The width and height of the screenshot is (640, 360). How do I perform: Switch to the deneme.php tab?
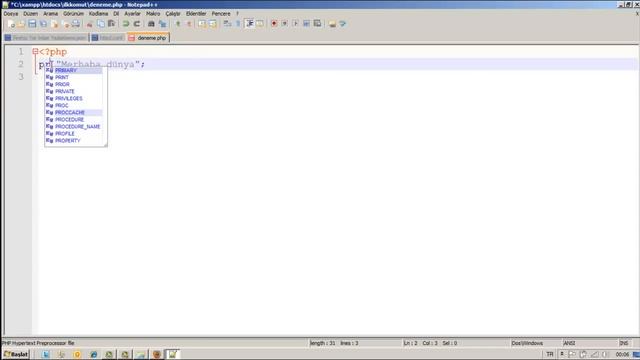149,38
